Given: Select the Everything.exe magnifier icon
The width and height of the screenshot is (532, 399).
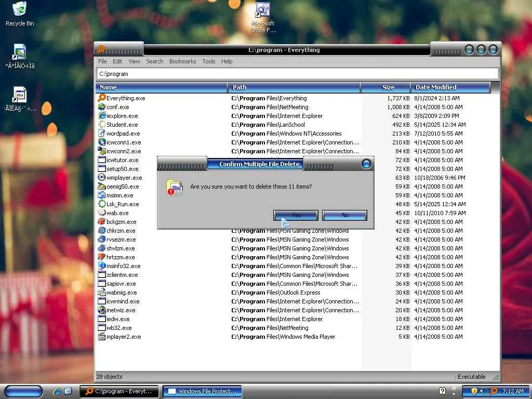Looking at the screenshot, I should click(102, 98).
